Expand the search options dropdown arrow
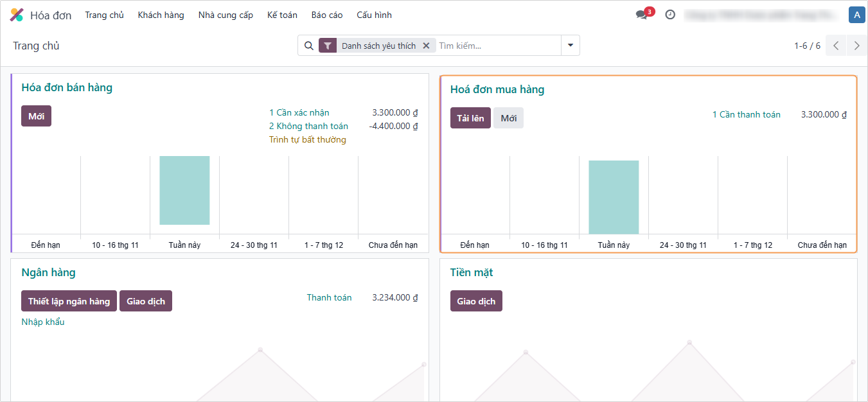 coord(570,46)
